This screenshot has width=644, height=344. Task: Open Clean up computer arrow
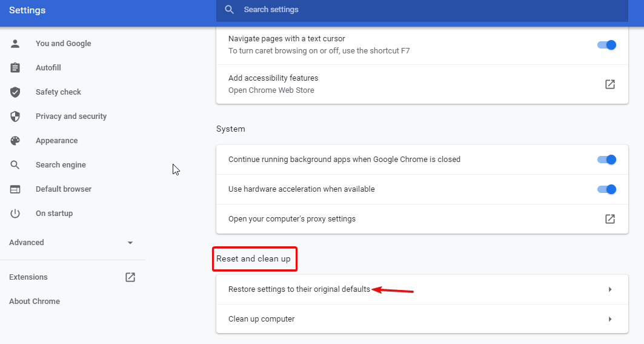click(x=610, y=319)
